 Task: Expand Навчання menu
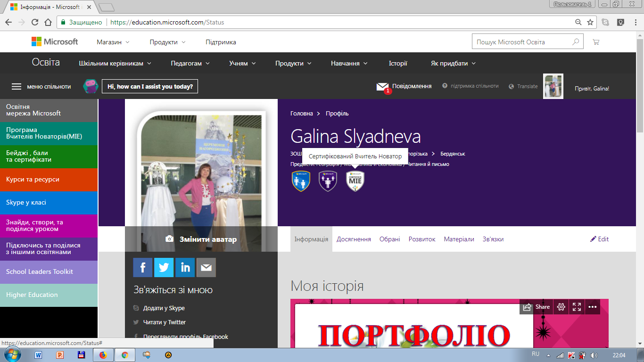pyautogui.click(x=349, y=63)
